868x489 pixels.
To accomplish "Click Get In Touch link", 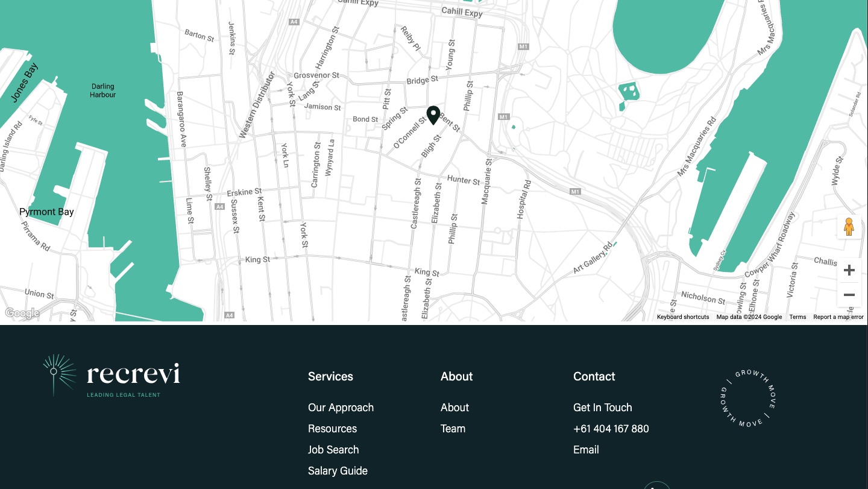I will click(602, 408).
